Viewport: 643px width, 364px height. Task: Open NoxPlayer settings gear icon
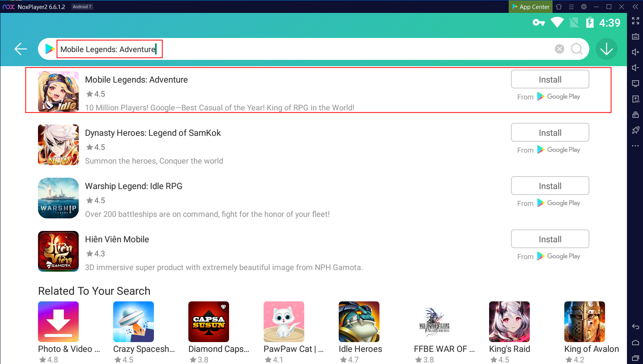click(x=584, y=7)
